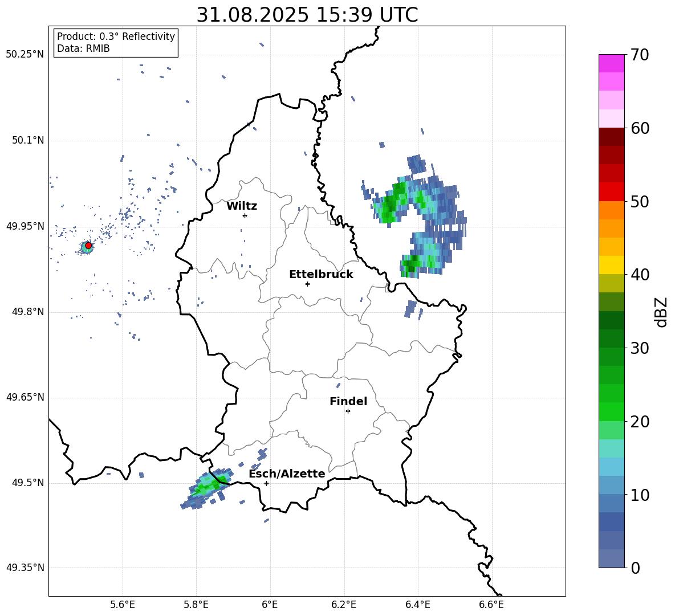This screenshot has height=616, width=675.
Task: Click the 49.65°N latitude label
Action: click(25, 397)
